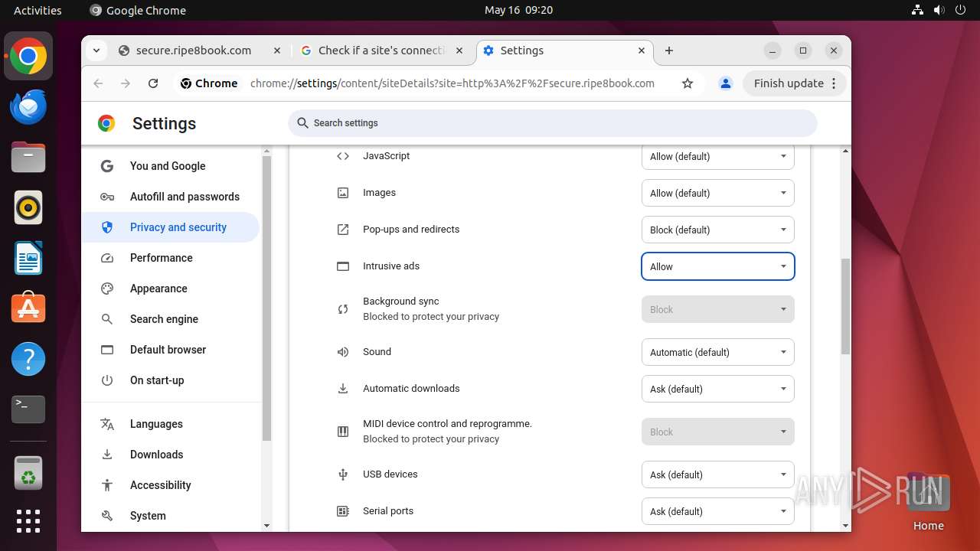Switch to Check if a site's connection tab
Screen dimensions: 980x551
click(381, 51)
